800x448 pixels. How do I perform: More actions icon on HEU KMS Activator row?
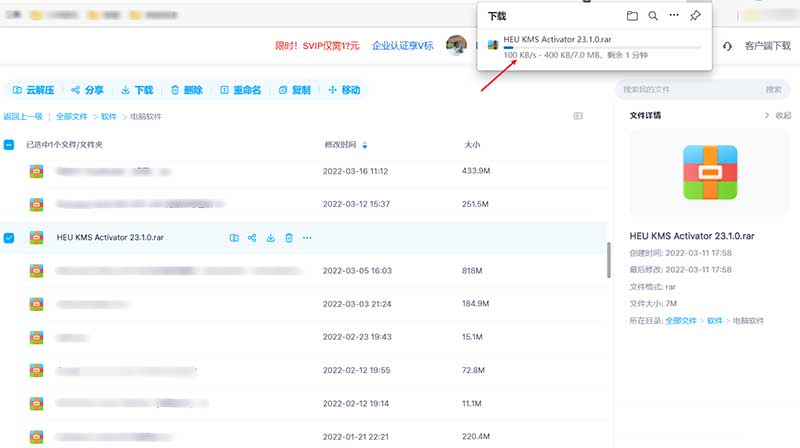(307, 238)
